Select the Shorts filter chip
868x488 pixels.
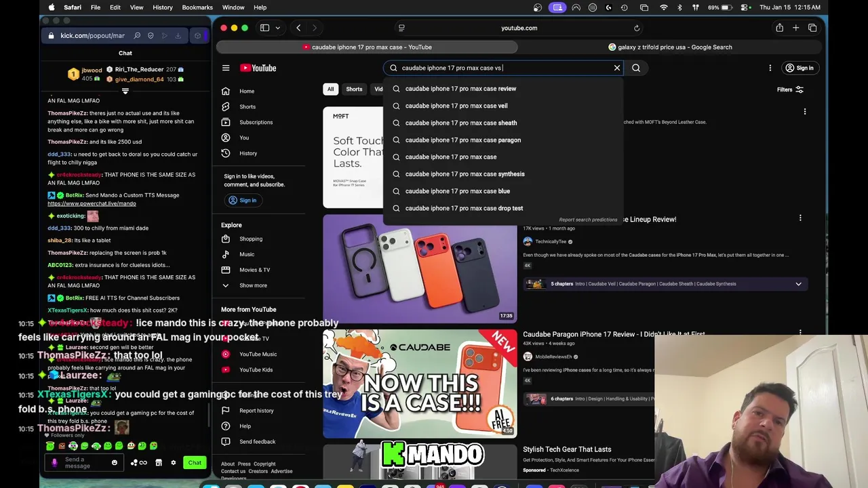click(x=354, y=89)
